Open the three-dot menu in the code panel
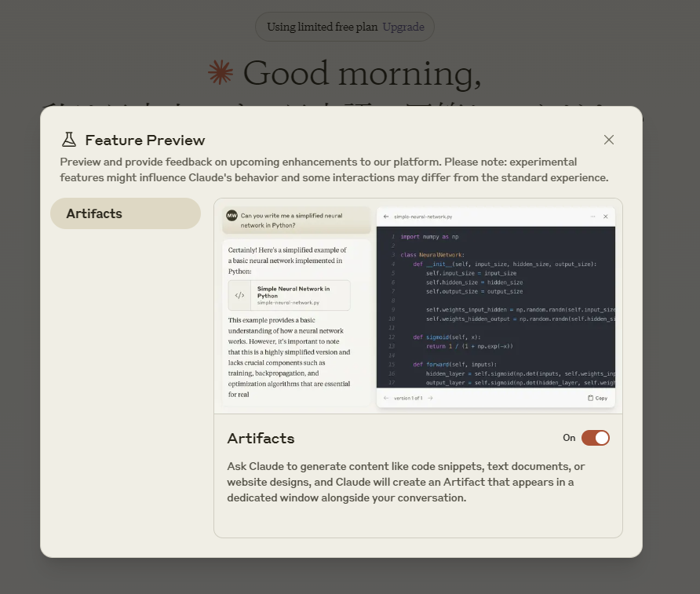This screenshot has width=700, height=594. 592,217
